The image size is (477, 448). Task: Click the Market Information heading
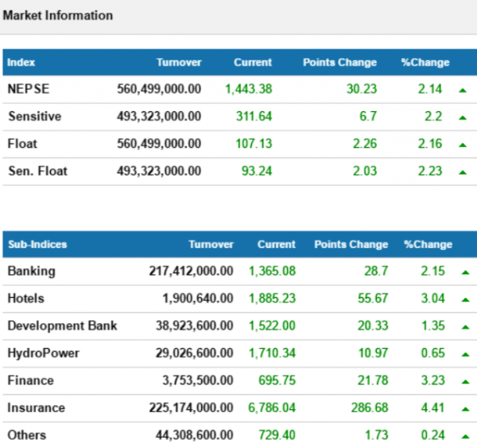[58, 16]
